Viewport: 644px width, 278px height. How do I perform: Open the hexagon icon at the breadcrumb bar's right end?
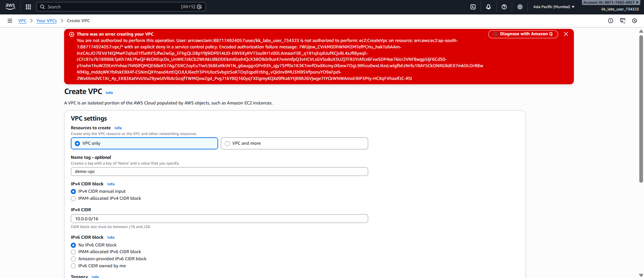pyautogui.click(x=634, y=21)
